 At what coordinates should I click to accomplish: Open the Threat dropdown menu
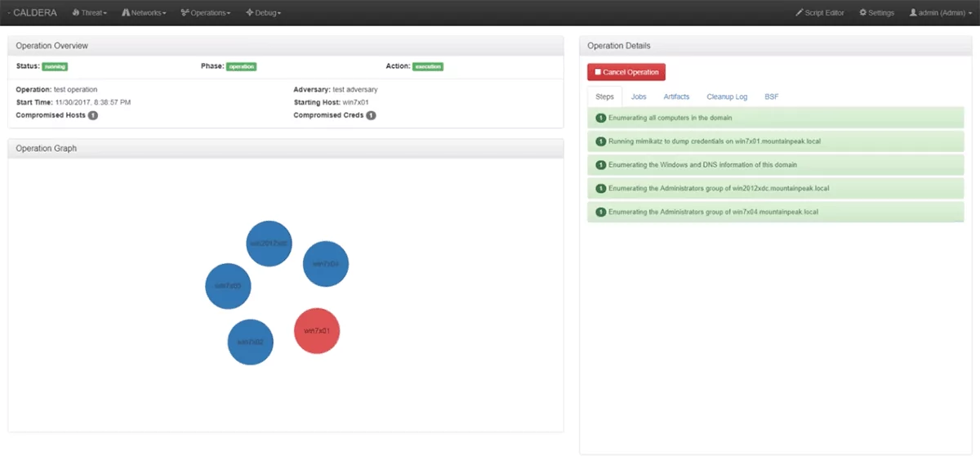pyautogui.click(x=89, y=13)
